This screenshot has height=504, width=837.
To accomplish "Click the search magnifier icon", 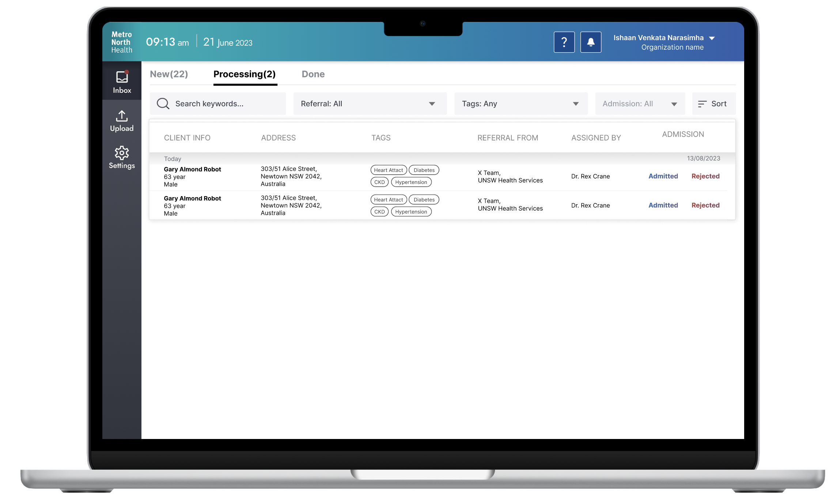I will 163,104.
